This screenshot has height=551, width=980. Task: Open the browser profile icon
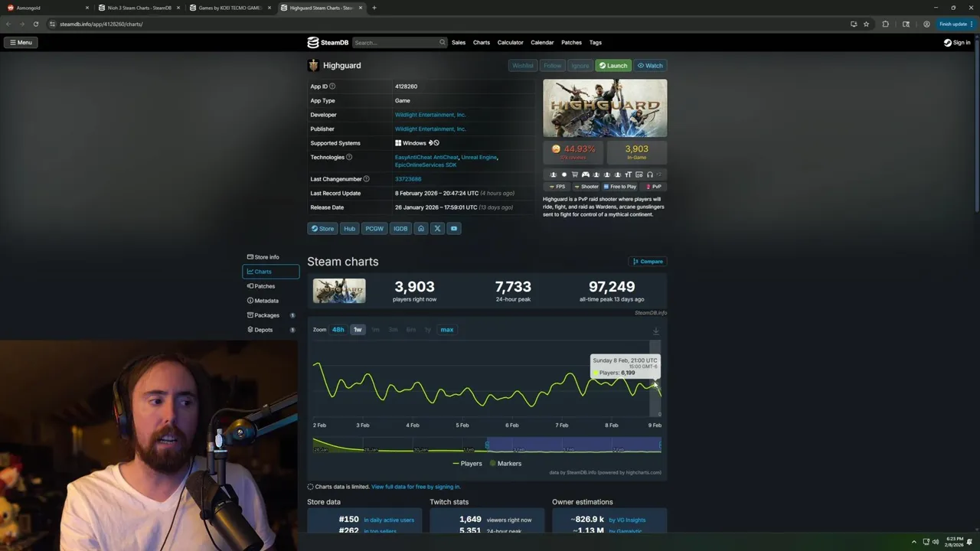click(x=926, y=24)
